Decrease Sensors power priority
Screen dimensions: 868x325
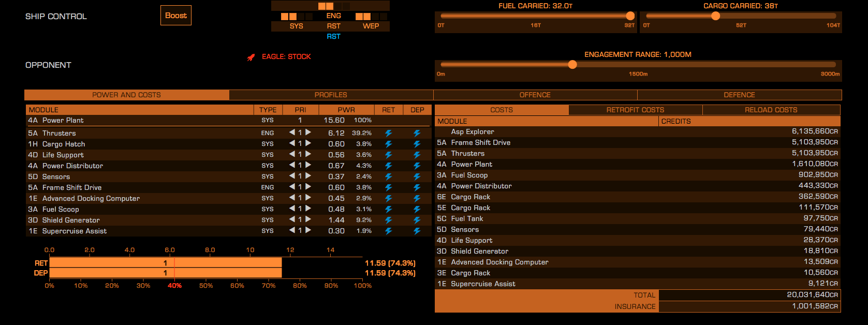click(292, 176)
